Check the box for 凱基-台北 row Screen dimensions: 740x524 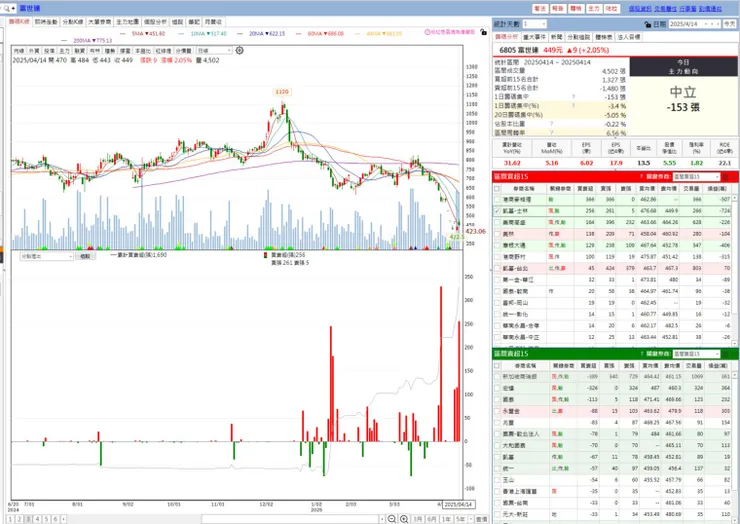[x=497, y=268]
